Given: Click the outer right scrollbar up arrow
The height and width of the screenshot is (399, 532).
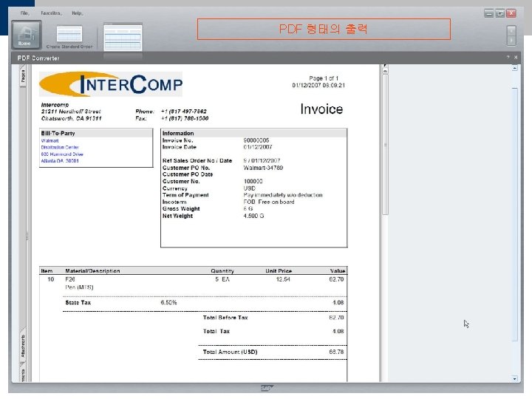Looking at the screenshot, I should (515, 68).
